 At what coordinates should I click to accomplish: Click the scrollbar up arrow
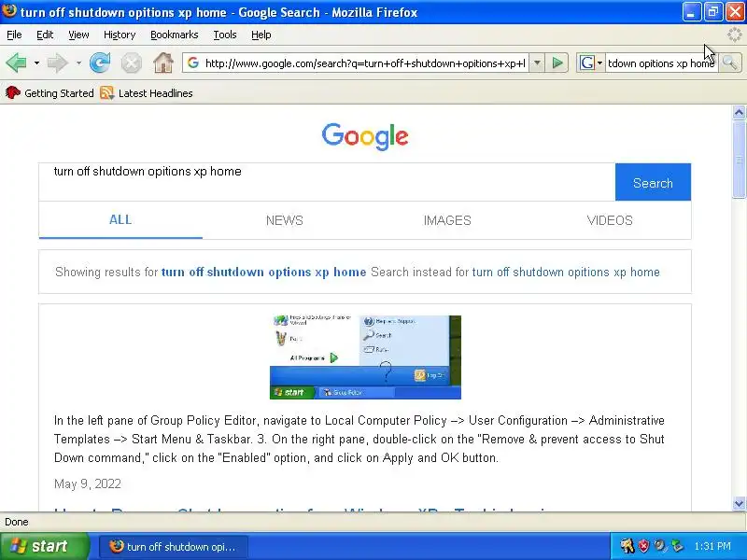coord(739,113)
